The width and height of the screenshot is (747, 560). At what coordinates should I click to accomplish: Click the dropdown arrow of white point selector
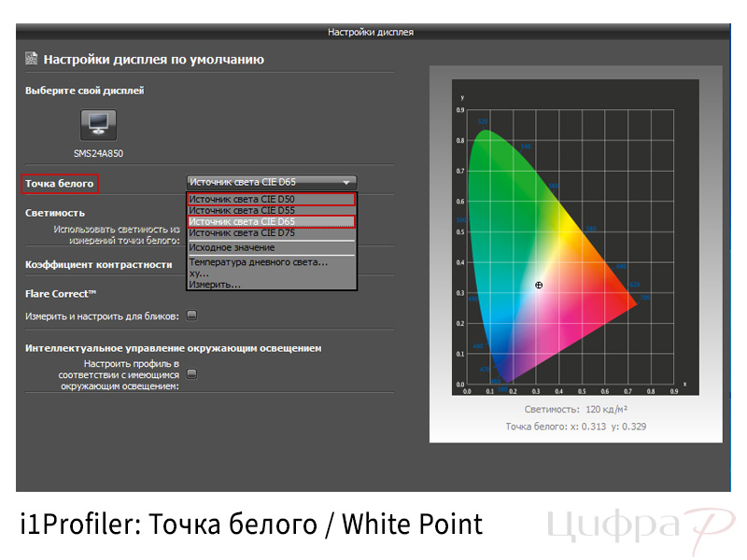346,182
